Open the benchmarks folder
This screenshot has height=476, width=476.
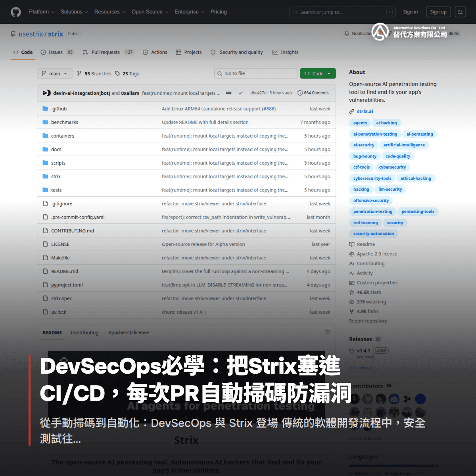click(65, 122)
